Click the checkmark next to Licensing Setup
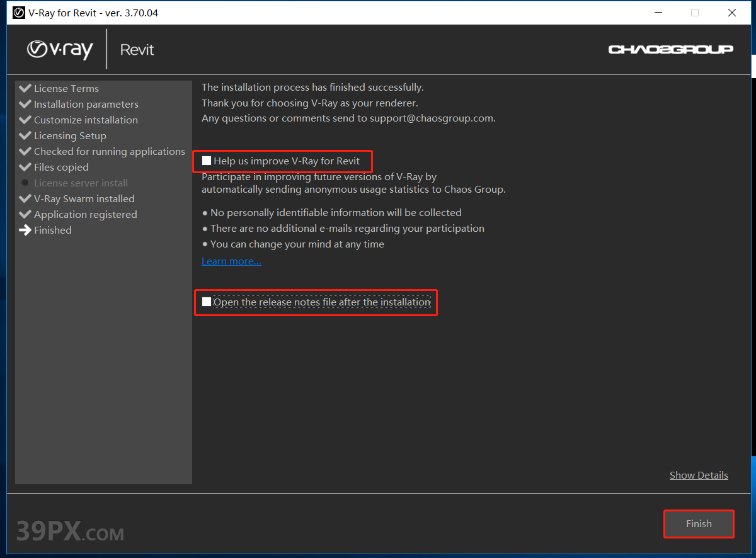The height and width of the screenshot is (558, 756). 25,135
